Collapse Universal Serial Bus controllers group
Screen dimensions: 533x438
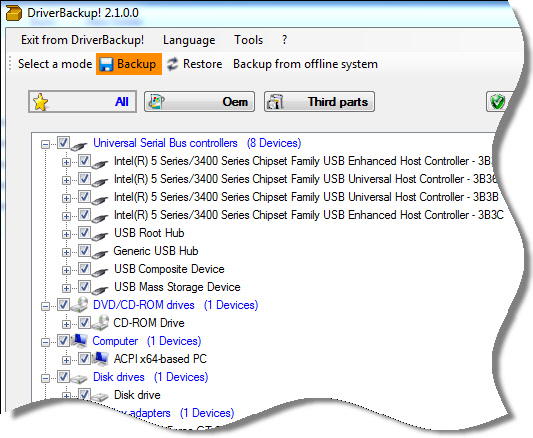(x=45, y=144)
